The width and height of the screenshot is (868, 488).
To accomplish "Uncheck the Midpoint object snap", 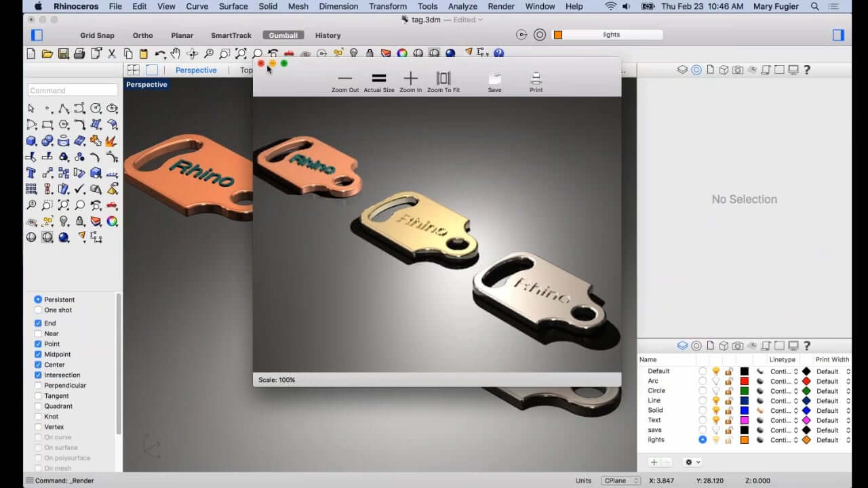I will click(x=38, y=354).
